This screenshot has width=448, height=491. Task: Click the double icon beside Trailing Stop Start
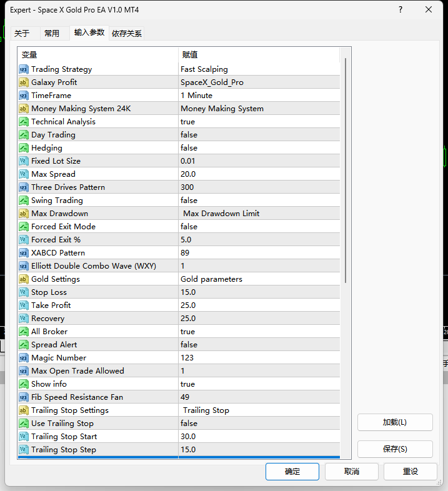24,437
